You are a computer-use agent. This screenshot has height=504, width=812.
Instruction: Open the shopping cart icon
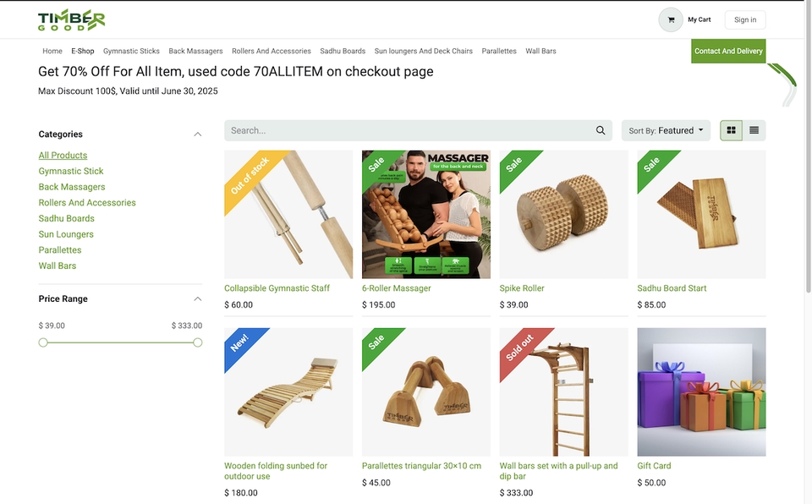[671, 19]
